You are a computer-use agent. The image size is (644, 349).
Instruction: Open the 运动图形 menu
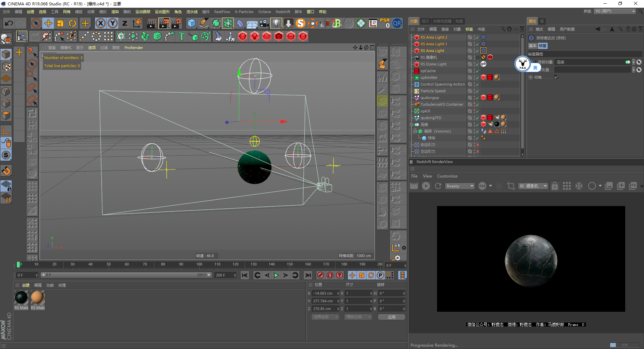pos(162,12)
